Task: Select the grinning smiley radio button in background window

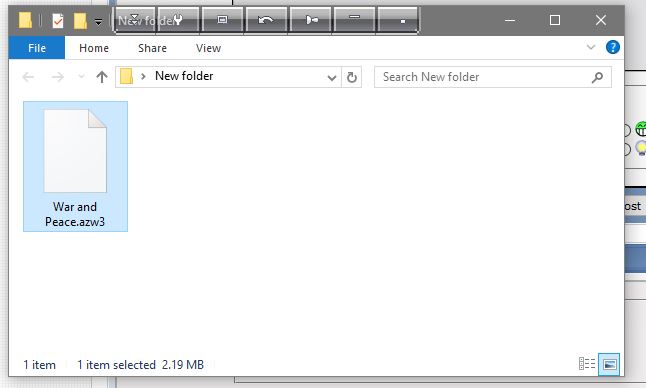Action: pyautogui.click(x=626, y=130)
